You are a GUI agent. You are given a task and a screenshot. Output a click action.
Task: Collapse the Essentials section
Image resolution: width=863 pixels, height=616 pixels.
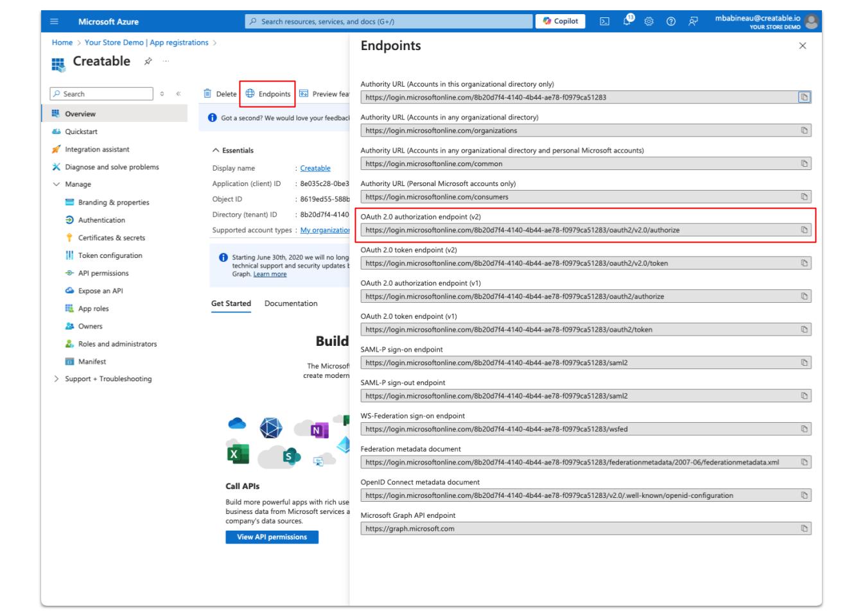click(216, 151)
